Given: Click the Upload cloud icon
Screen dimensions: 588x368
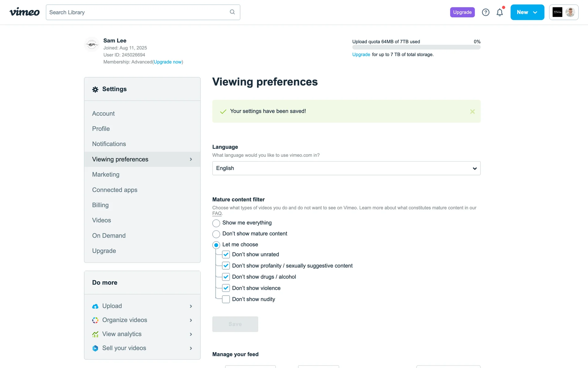Looking at the screenshot, I should (x=95, y=306).
